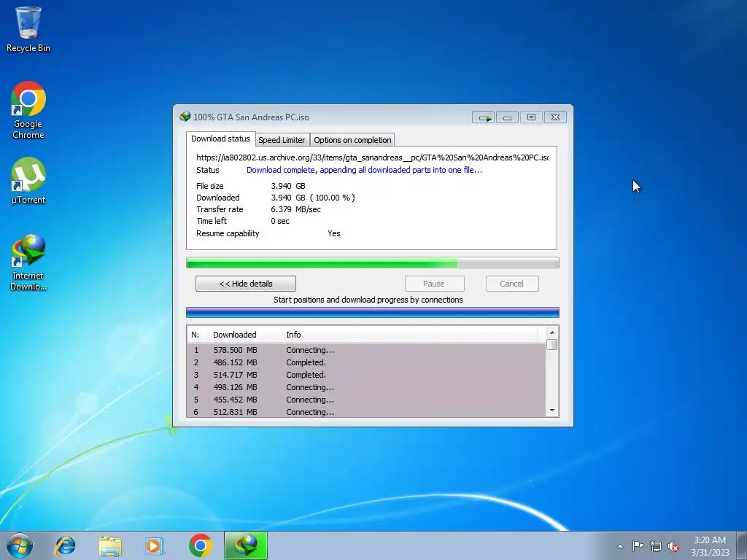Select the Google Chrome desktop shortcut
The image size is (747, 560).
[x=28, y=111]
